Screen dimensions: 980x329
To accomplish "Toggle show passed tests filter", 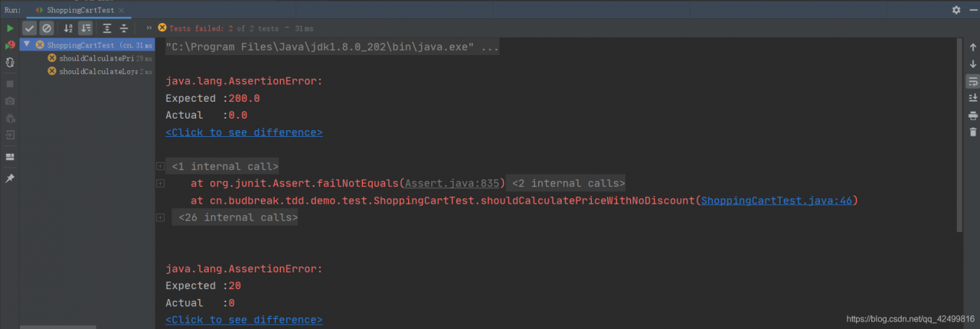I will coord(30,28).
